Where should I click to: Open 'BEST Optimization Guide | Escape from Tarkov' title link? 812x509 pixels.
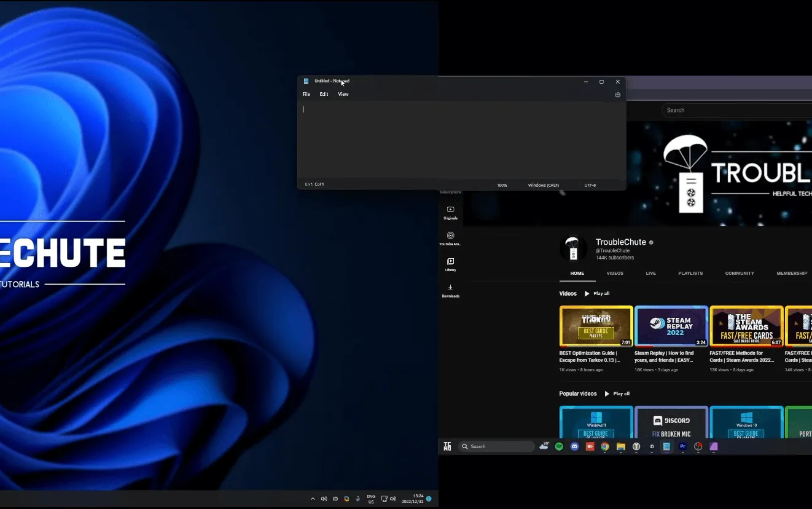(589, 357)
